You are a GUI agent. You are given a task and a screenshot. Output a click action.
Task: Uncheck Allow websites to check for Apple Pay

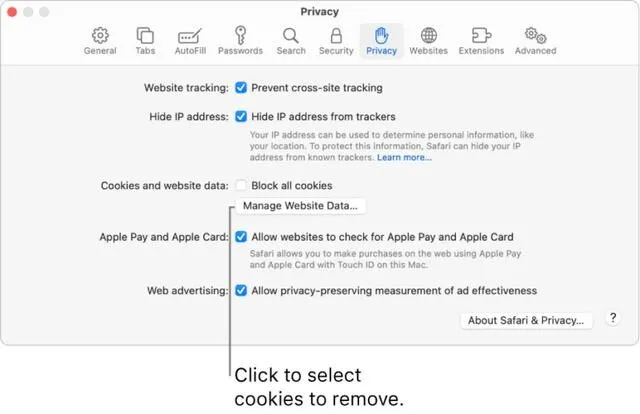pyautogui.click(x=241, y=237)
